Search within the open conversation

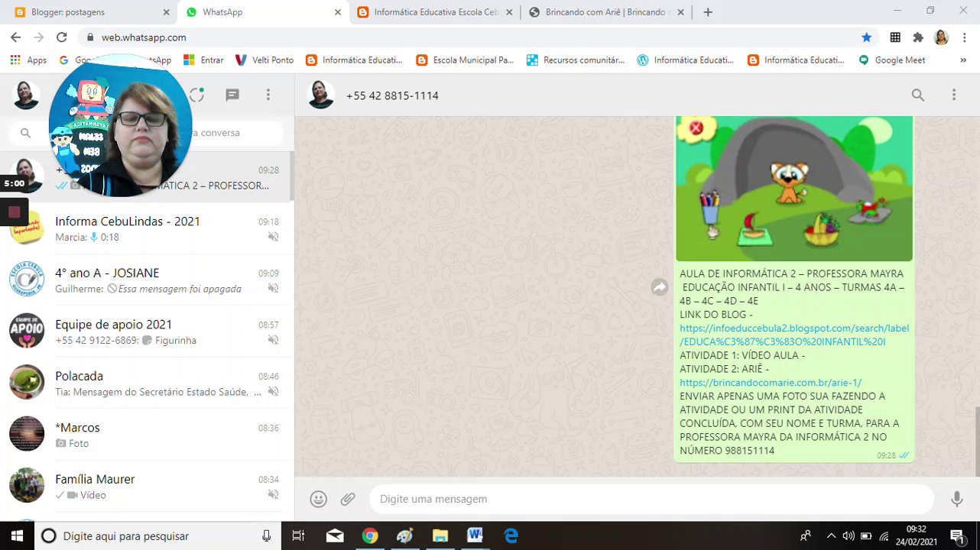click(x=918, y=95)
